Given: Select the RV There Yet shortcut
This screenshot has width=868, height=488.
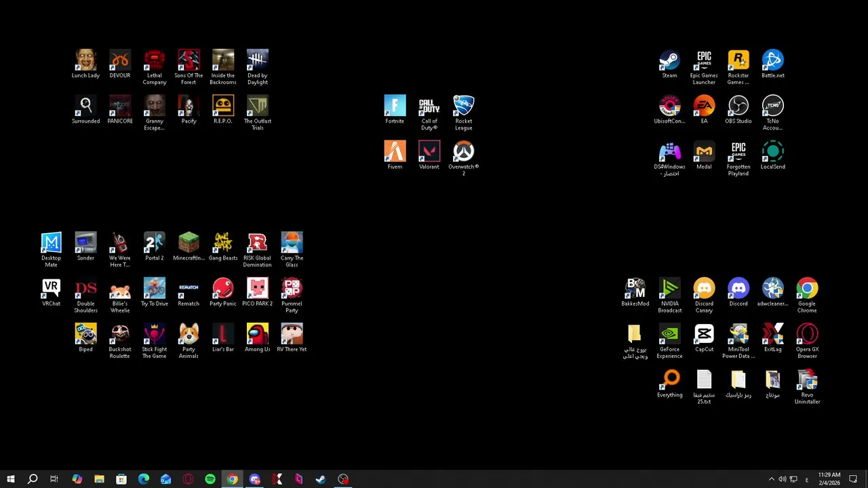Looking at the screenshot, I should coord(292,337).
